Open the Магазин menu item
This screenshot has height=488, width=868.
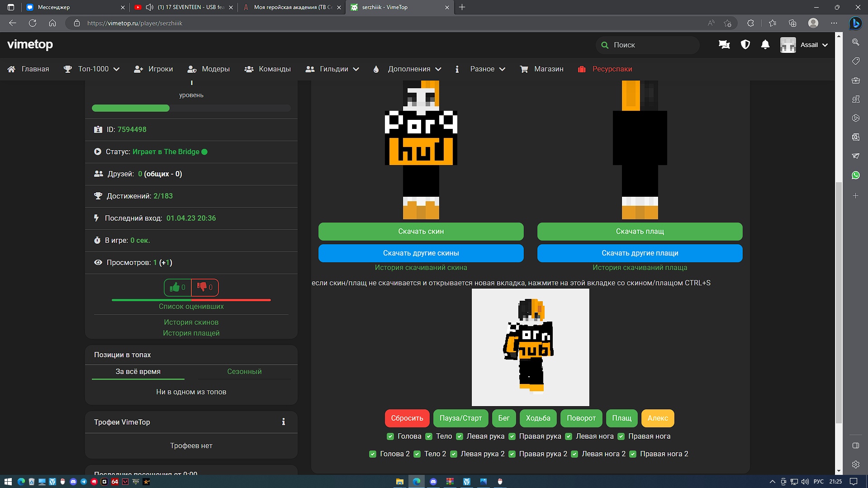tap(542, 69)
